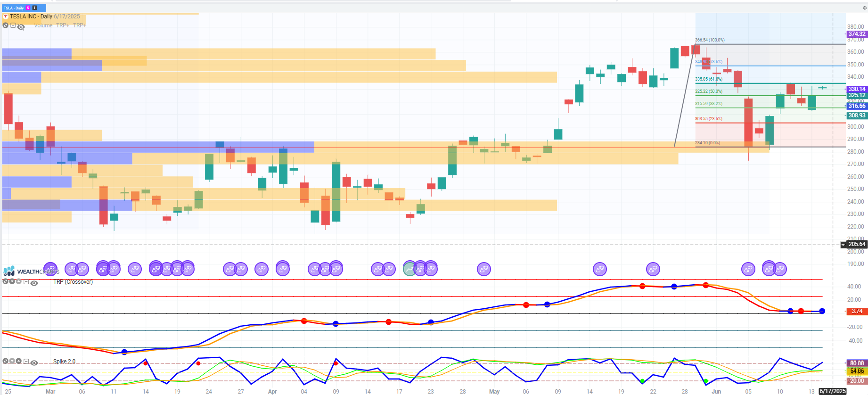Click blue crossover dot above Mar 11 in TRP pane

click(x=124, y=352)
